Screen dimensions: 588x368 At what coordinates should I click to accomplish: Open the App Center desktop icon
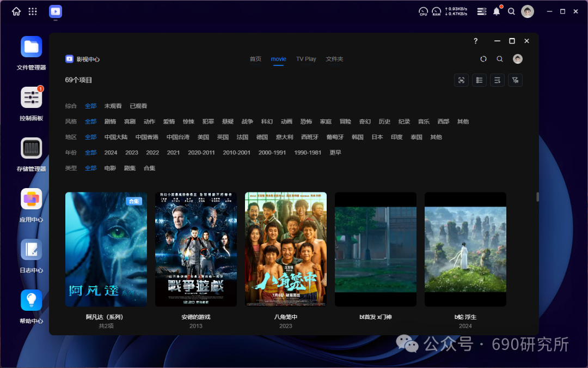pyautogui.click(x=31, y=199)
